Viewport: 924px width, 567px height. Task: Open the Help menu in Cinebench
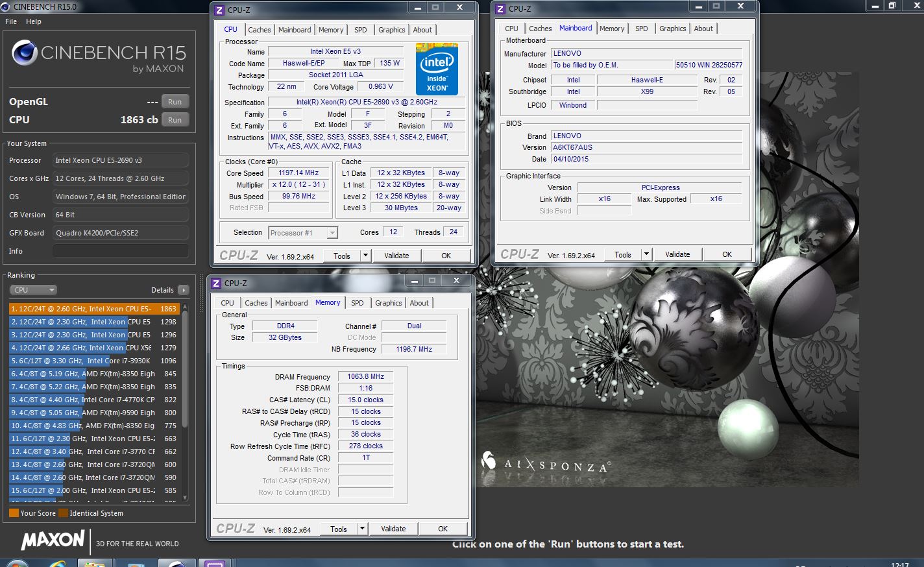34,21
